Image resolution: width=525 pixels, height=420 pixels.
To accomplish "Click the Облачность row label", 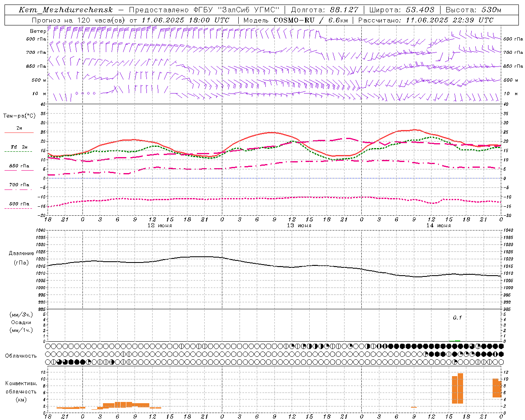I will [21, 356].
